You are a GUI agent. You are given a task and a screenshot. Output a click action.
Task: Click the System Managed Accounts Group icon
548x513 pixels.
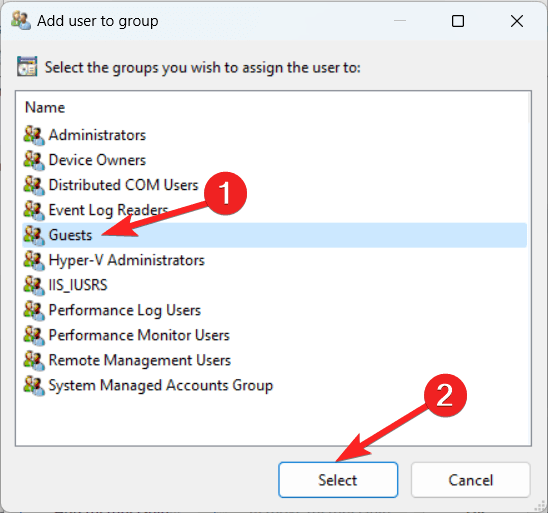click(34, 385)
